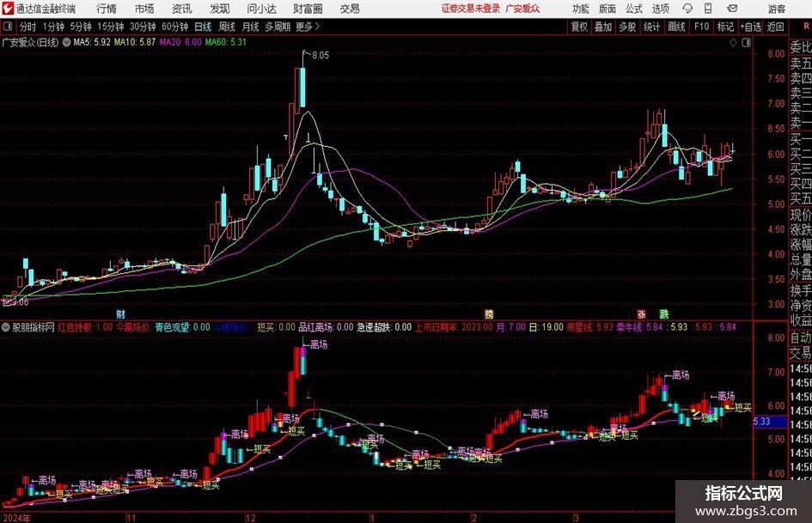Select the 日线 daily period tab
The width and height of the screenshot is (812, 523).
(x=203, y=27)
